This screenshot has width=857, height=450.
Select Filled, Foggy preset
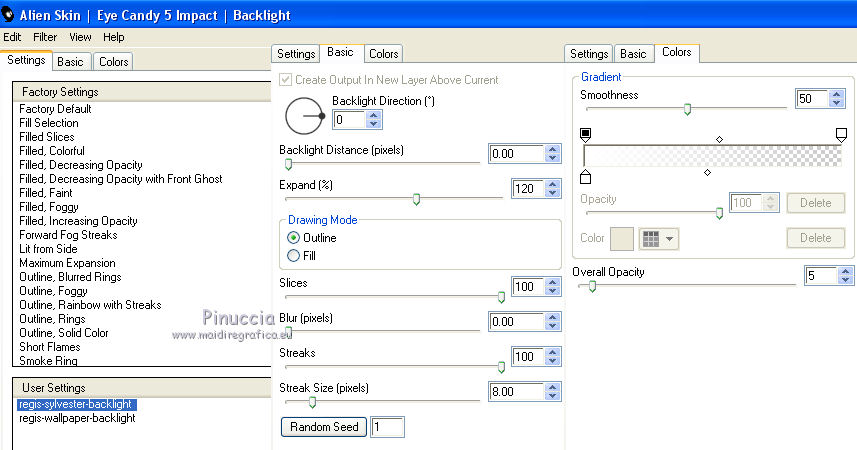tap(49, 207)
